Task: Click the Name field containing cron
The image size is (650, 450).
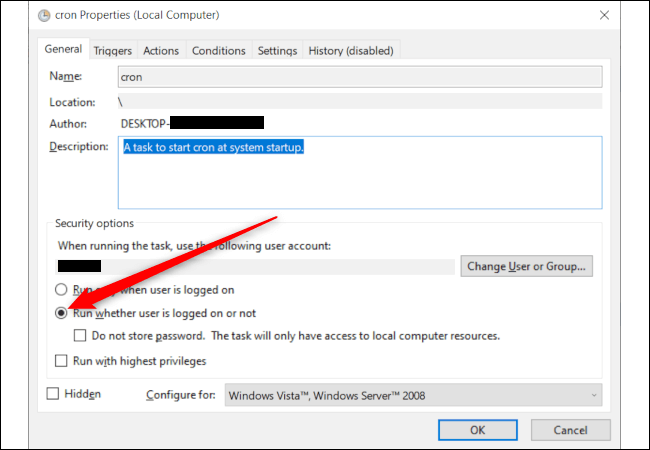Action: tap(360, 77)
